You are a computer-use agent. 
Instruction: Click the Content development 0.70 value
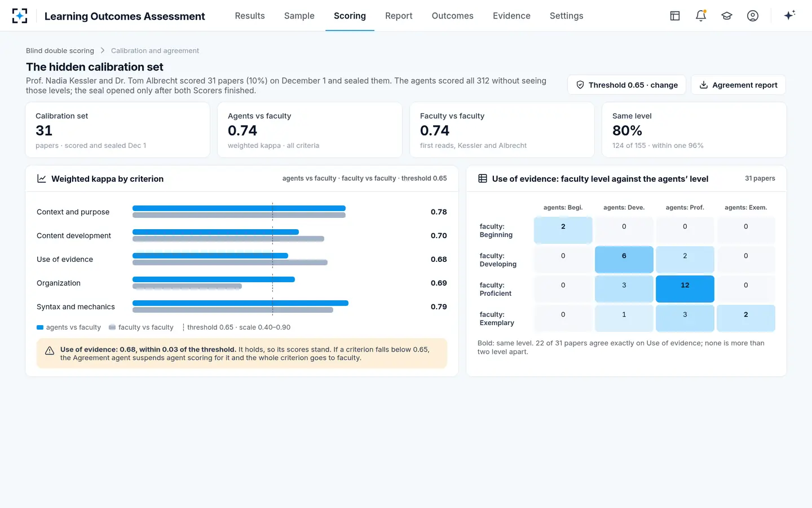pyautogui.click(x=439, y=236)
